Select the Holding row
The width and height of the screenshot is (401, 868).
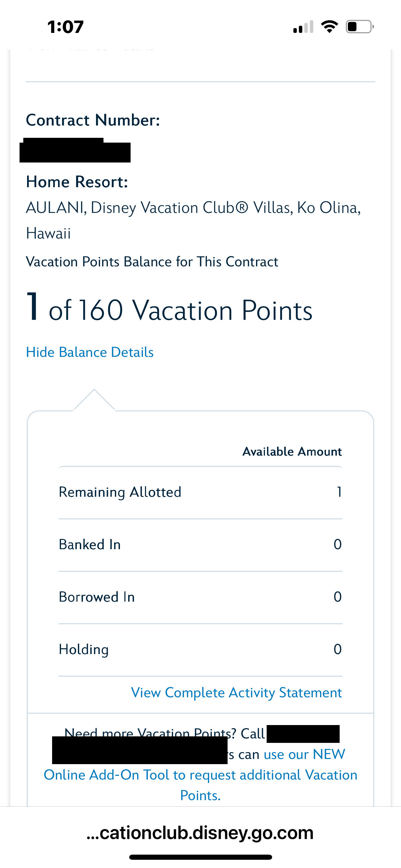tap(200, 650)
